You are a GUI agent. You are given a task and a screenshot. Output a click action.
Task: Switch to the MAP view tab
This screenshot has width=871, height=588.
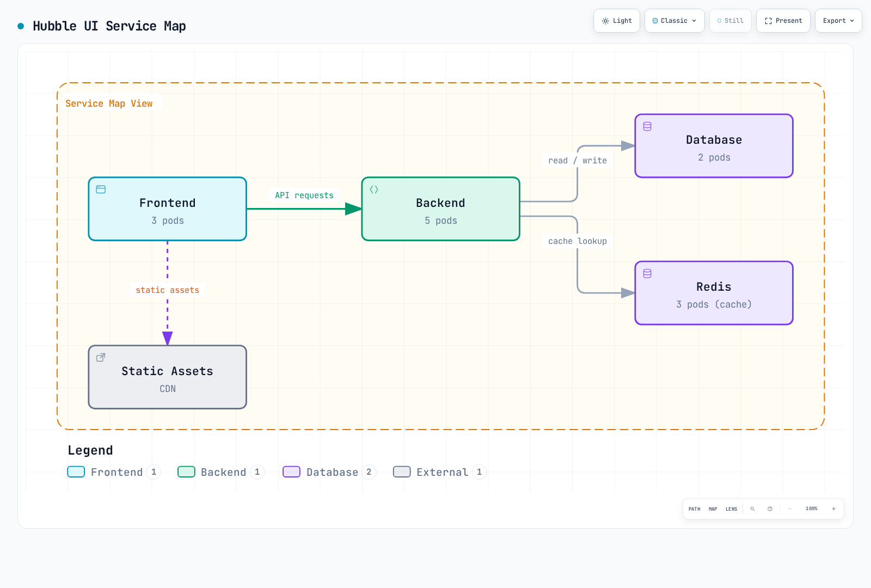pyautogui.click(x=713, y=509)
